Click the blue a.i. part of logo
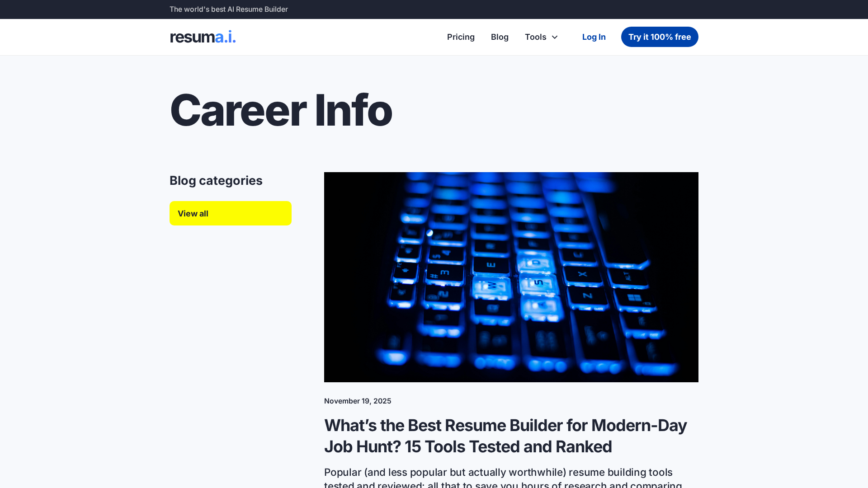The image size is (868, 488). 226,37
